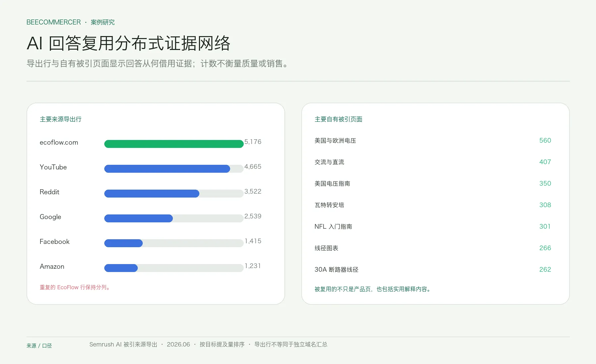596x364 pixels.
Task: Click the Reddit row label
Action: [50, 192]
